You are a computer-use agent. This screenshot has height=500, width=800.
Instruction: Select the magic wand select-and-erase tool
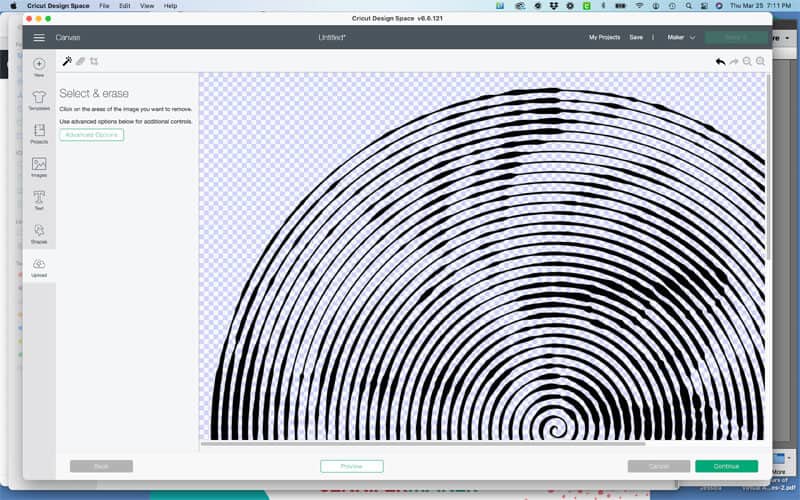click(67, 61)
